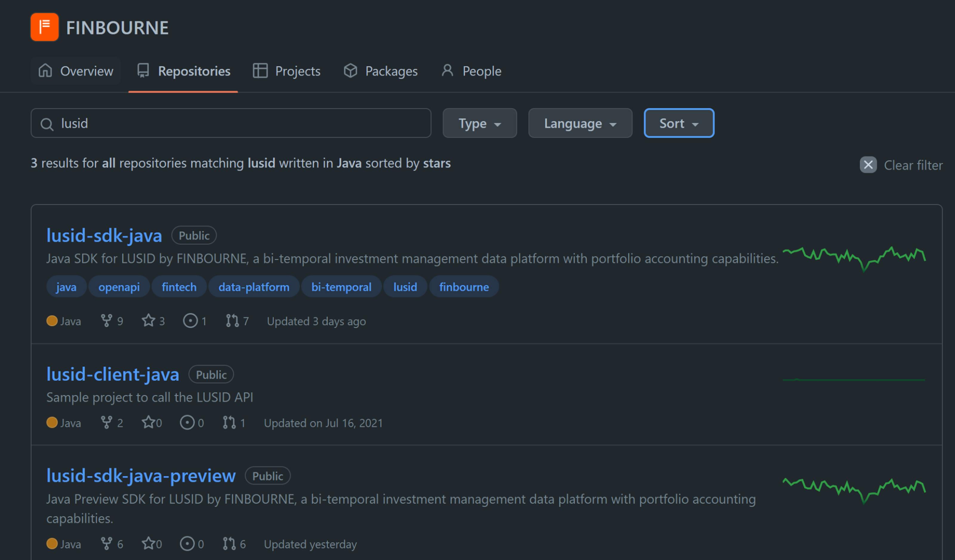955x560 pixels.
Task: Open pull requests count 1 for lusid-client-java
Action: click(x=234, y=422)
